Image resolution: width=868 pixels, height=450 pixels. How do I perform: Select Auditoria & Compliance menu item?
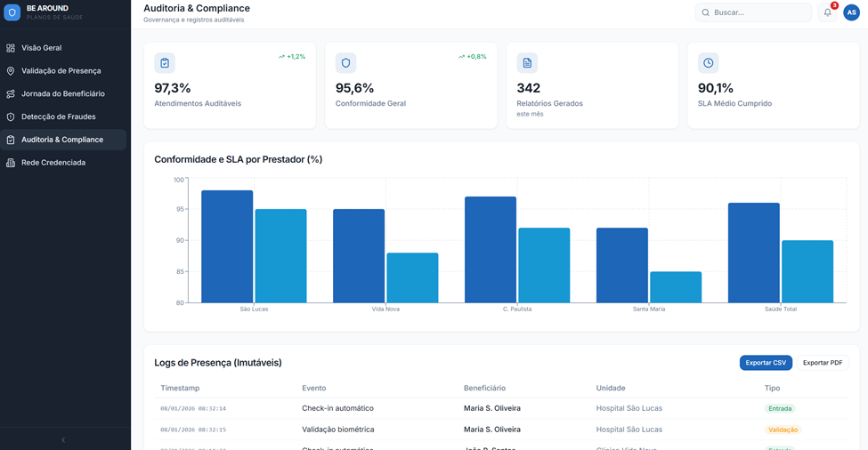63,140
